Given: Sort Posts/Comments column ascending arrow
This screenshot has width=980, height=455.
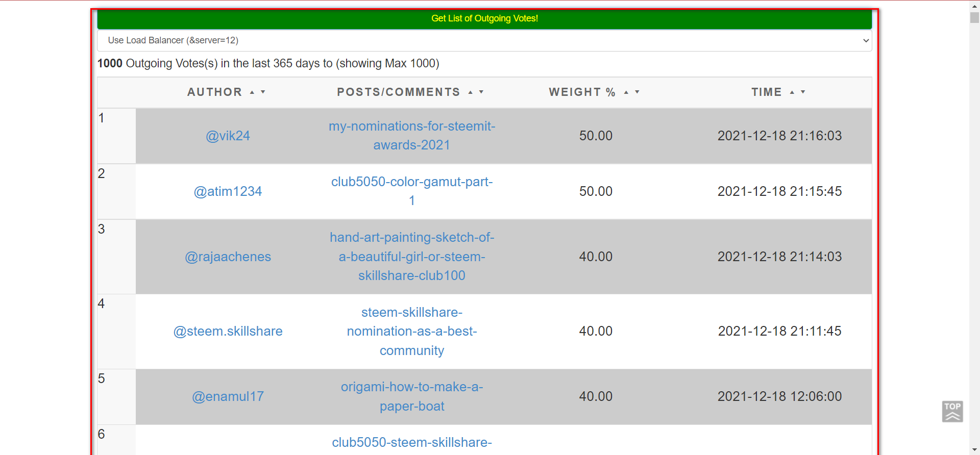Looking at the screenshot, I should click(471, 92).
